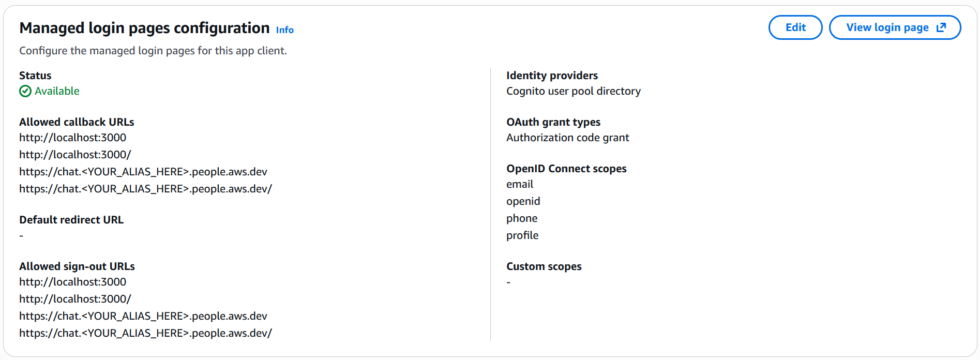
Task: Click the email scope entry
Action: 520,184
